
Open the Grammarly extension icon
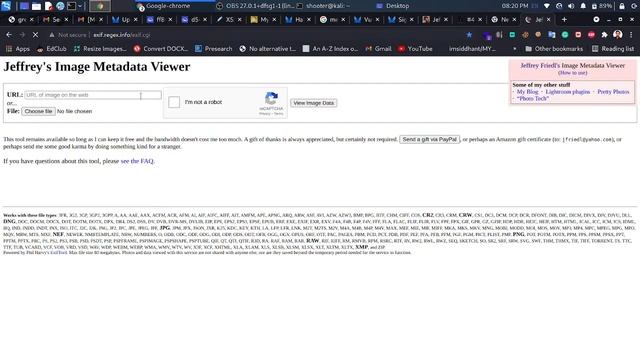[x=565, y=35]
